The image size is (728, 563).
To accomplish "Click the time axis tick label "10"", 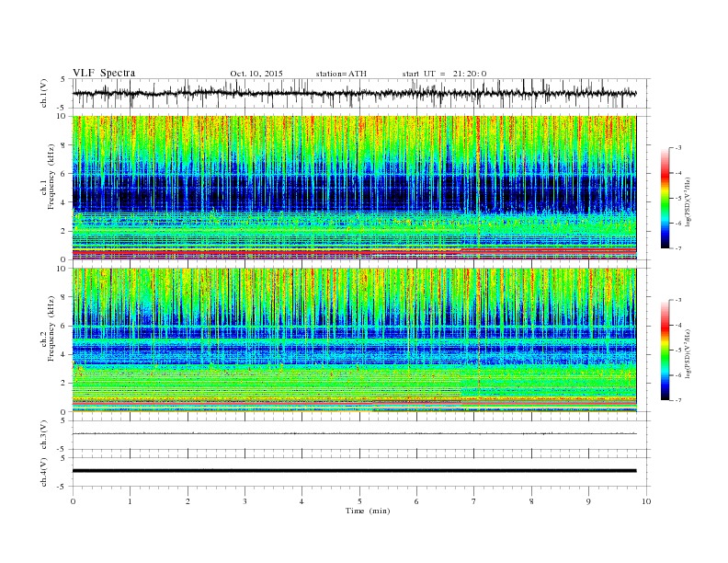I will 646,501.
